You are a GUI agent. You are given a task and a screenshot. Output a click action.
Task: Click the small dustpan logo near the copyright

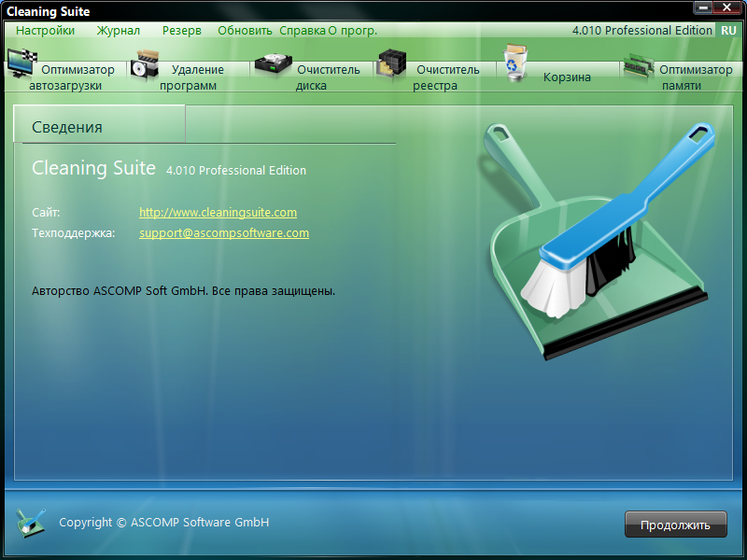tap(31, 523)
